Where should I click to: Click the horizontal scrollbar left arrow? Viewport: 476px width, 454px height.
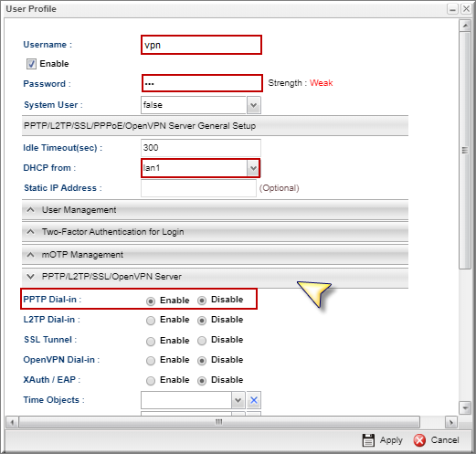coord(12,422)
